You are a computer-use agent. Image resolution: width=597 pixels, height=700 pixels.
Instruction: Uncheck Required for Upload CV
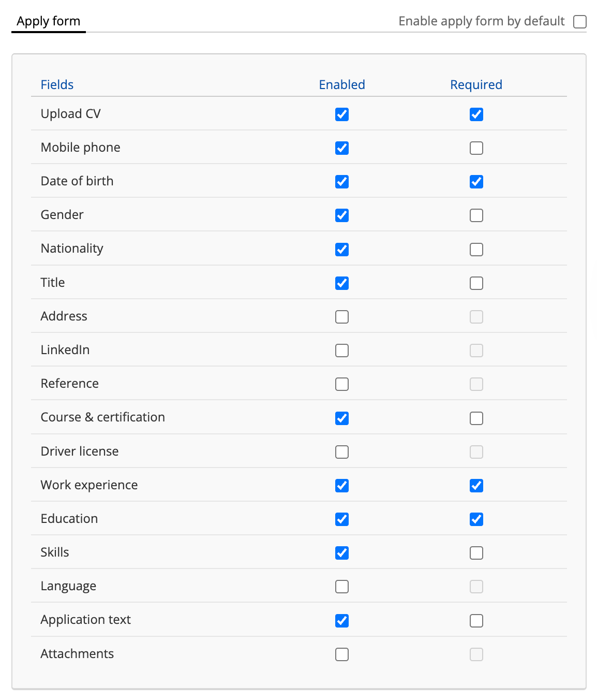pos(476,114)
